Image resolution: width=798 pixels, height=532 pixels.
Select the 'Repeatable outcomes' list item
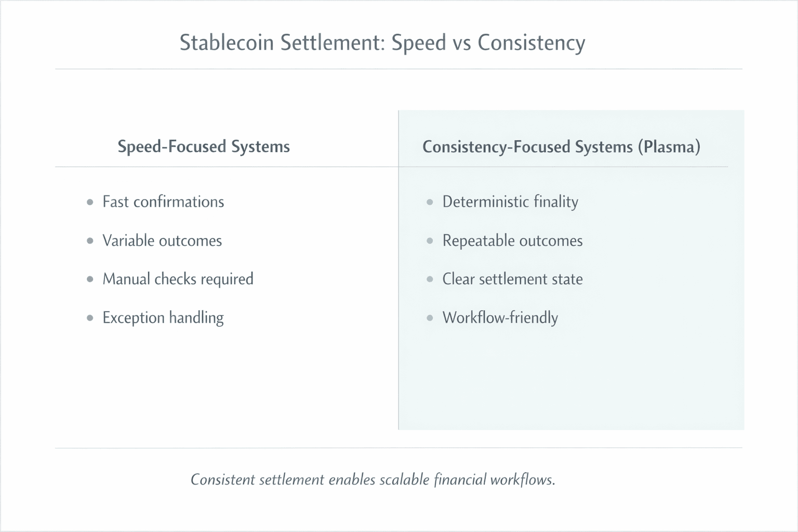coord(513,241)
